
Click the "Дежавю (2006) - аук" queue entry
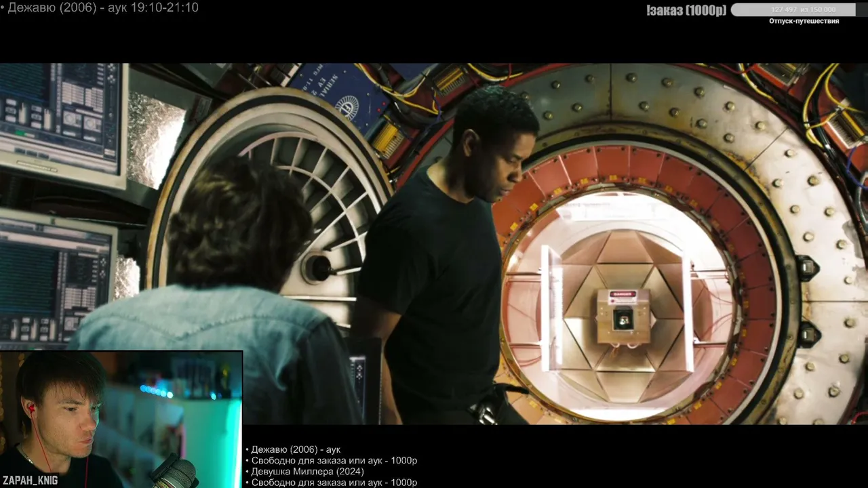click(x=296, y=449)
